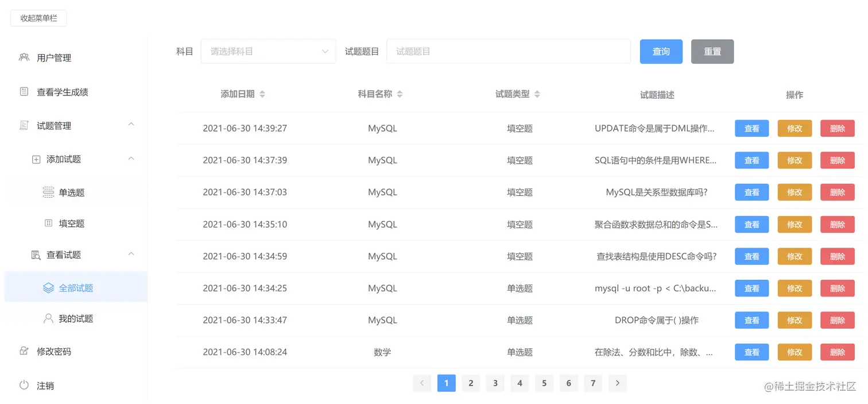Viewport: 868px width, 404px height.
Task: Click description DROP命令属于( )操作
Action: [657, 320]
